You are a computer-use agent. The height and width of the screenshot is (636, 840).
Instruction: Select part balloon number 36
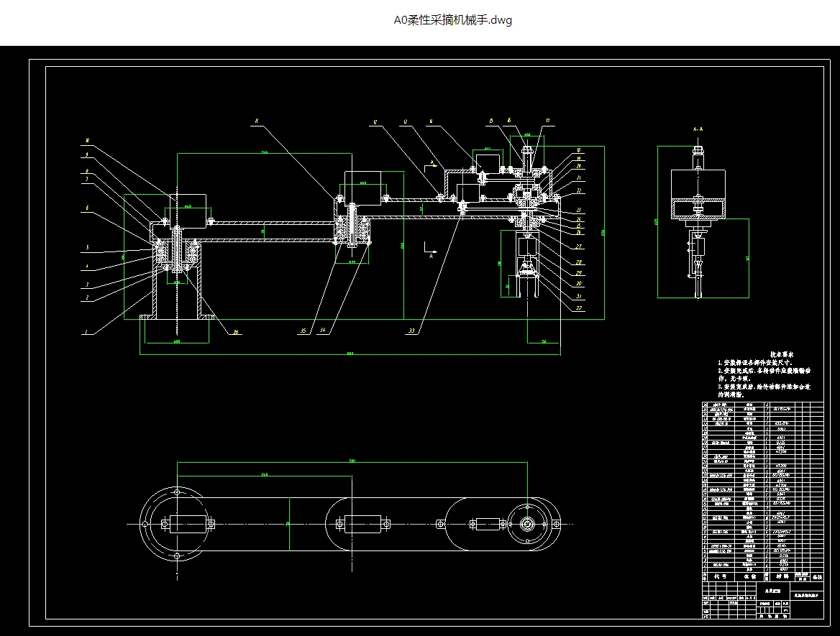236,332
